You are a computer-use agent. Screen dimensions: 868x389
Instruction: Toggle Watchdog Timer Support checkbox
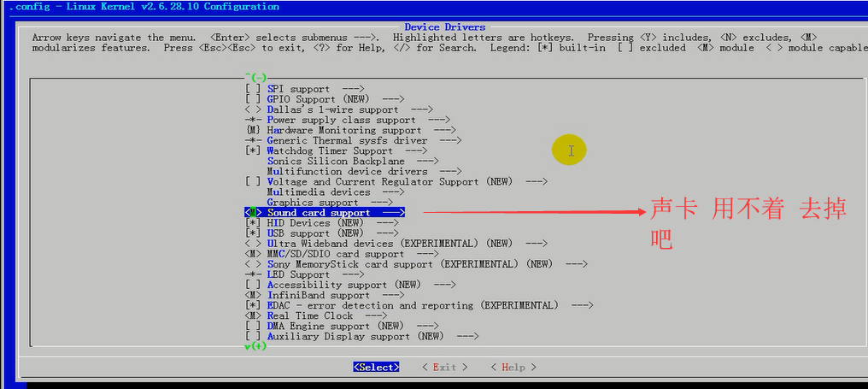pos(252,150)
